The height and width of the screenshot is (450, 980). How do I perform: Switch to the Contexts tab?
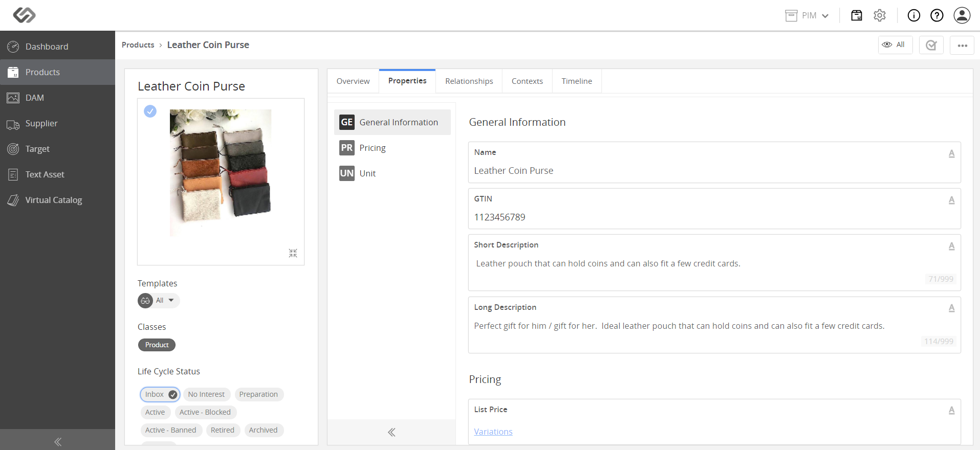(x=527, y=81)
